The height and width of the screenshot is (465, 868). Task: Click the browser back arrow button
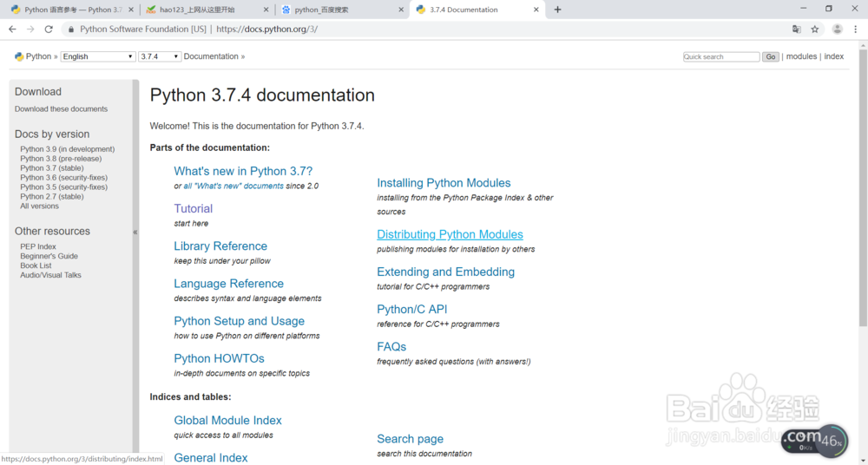point(12,29)
